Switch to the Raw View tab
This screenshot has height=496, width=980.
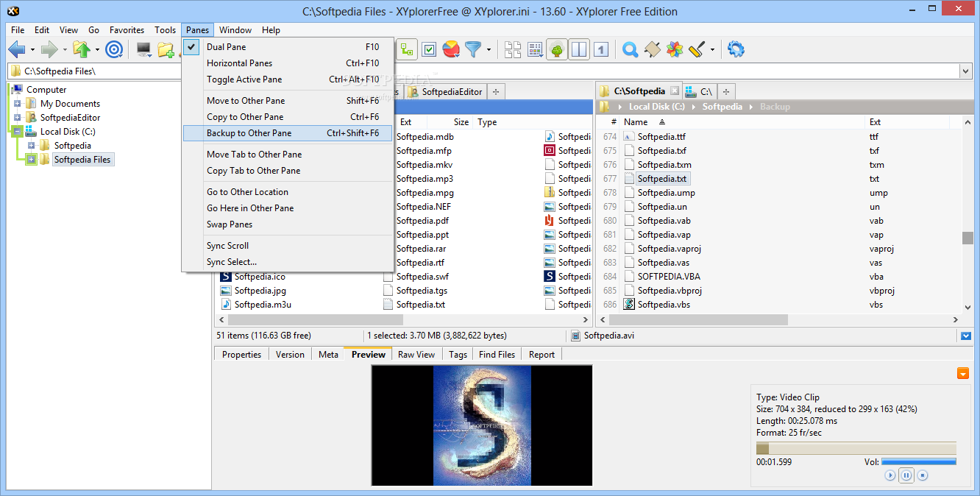[416, 355]
